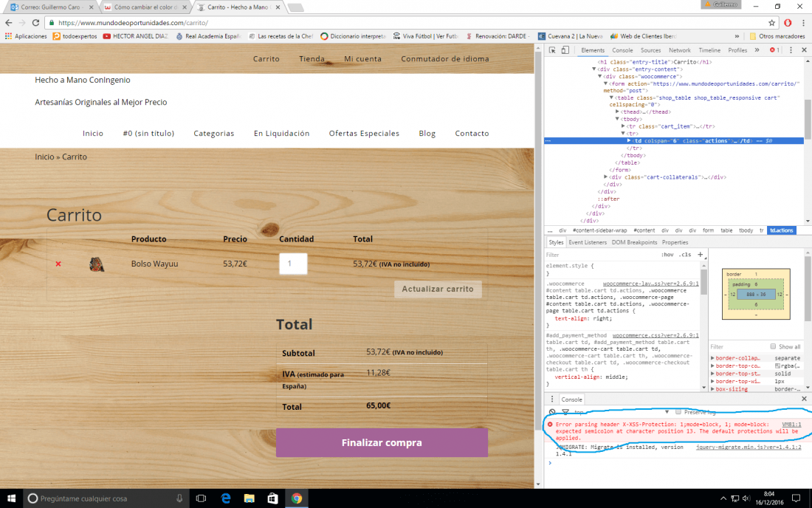Image resolution: width=812 pixels, height=508 pixels.
Task: Click the Opera extension icon in toolbar
Action: click(788, 23)
